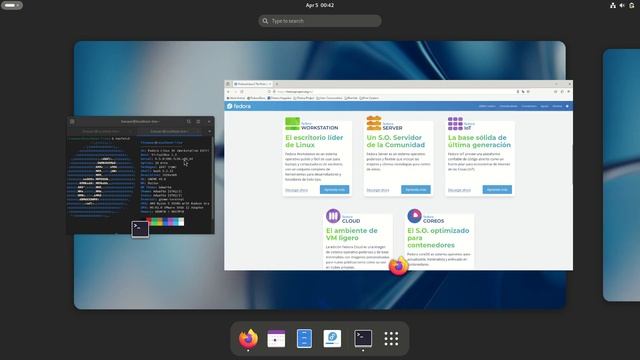This screenshot has height=360, width=640.
Task: Open a new tab in Firefox
Action: (x=277, y=84)
